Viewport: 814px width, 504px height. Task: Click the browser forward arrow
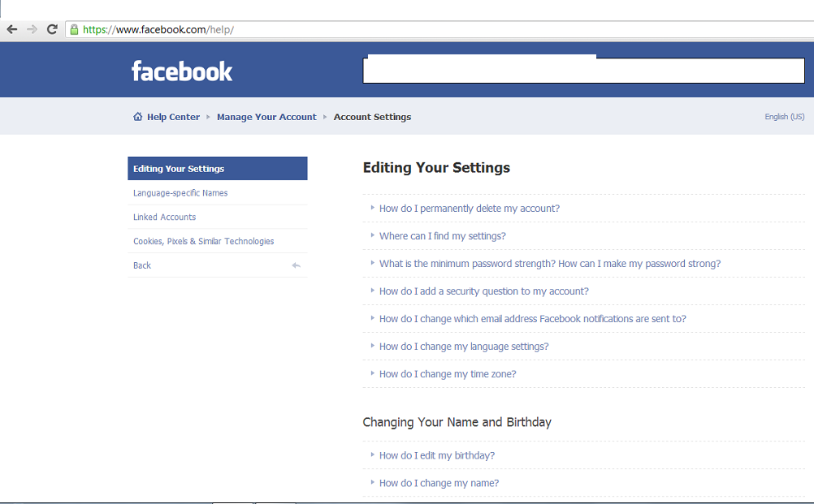point(32,29)
